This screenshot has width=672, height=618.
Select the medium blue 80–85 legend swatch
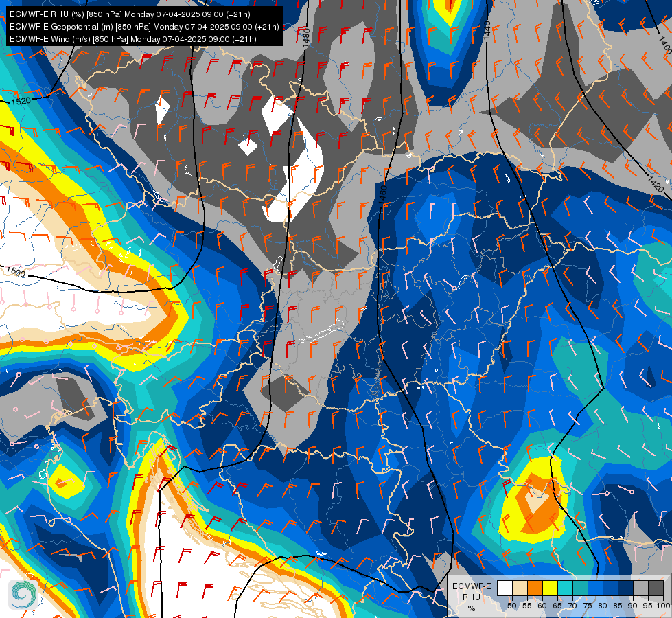coord(611,588)
